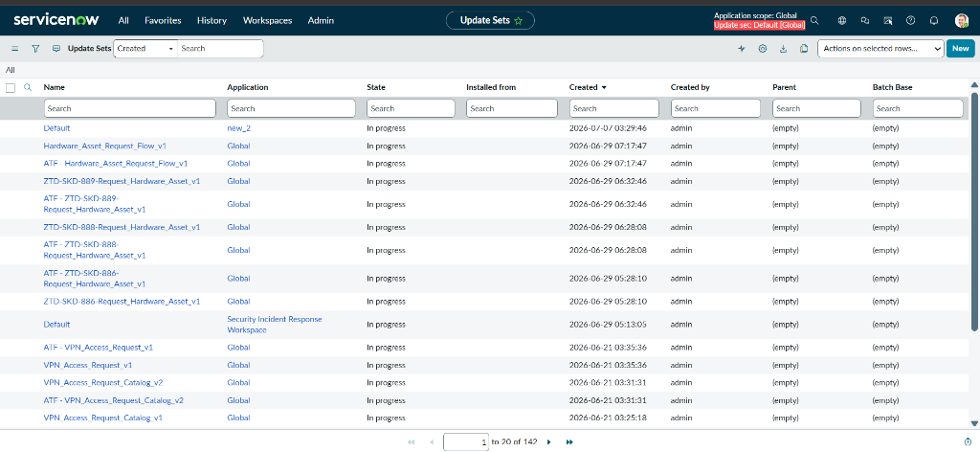The image size is (980, 452).
Task: Jump to last page double arrow
Action: pyautogui.click(x=569, y=442)
